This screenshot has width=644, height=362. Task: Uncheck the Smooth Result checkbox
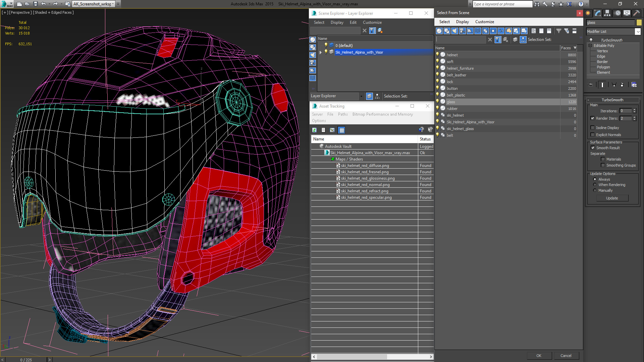point(593,148)
